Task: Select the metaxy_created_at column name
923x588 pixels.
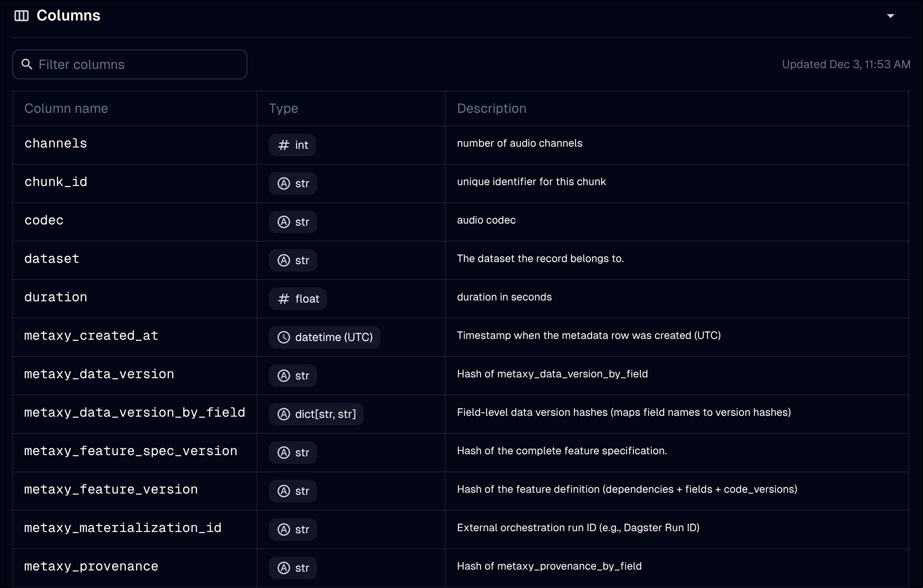Action: pyautogui.click(x=91, y=336)
